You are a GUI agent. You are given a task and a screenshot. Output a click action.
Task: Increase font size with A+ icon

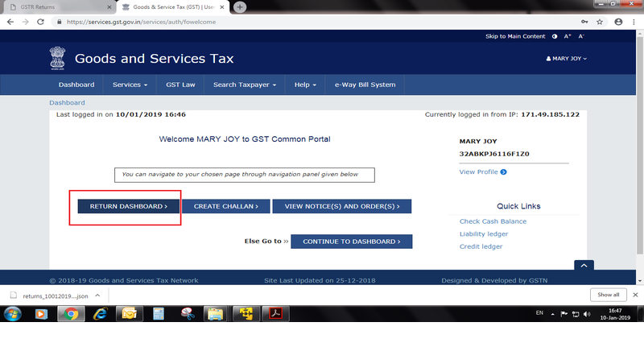pos(568,36)
